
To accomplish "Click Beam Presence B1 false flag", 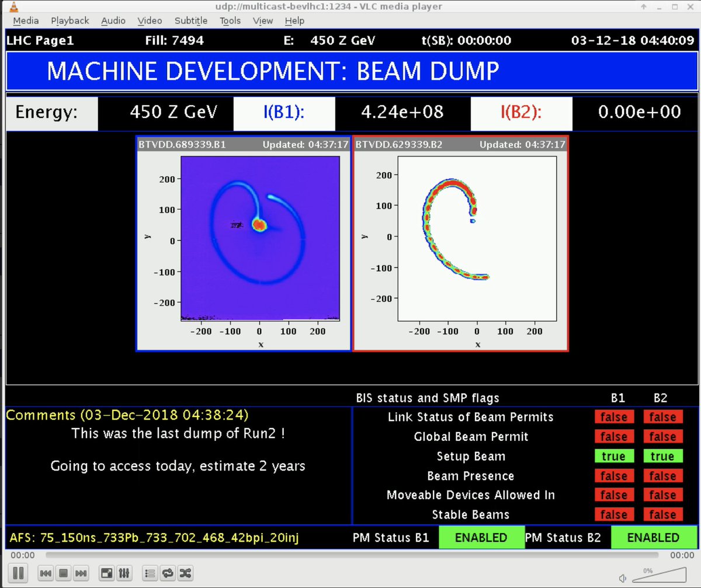I will 613,476.
